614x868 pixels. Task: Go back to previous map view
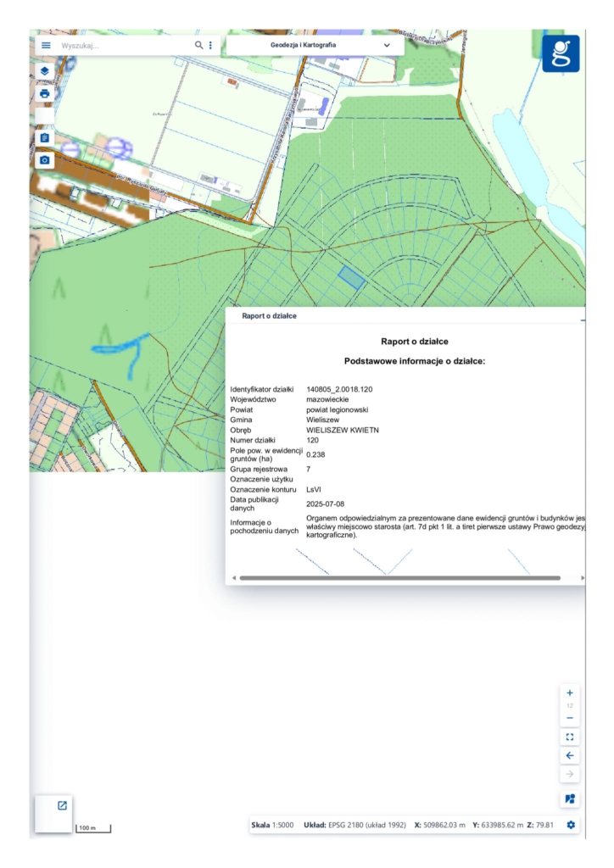coord(569,755)
